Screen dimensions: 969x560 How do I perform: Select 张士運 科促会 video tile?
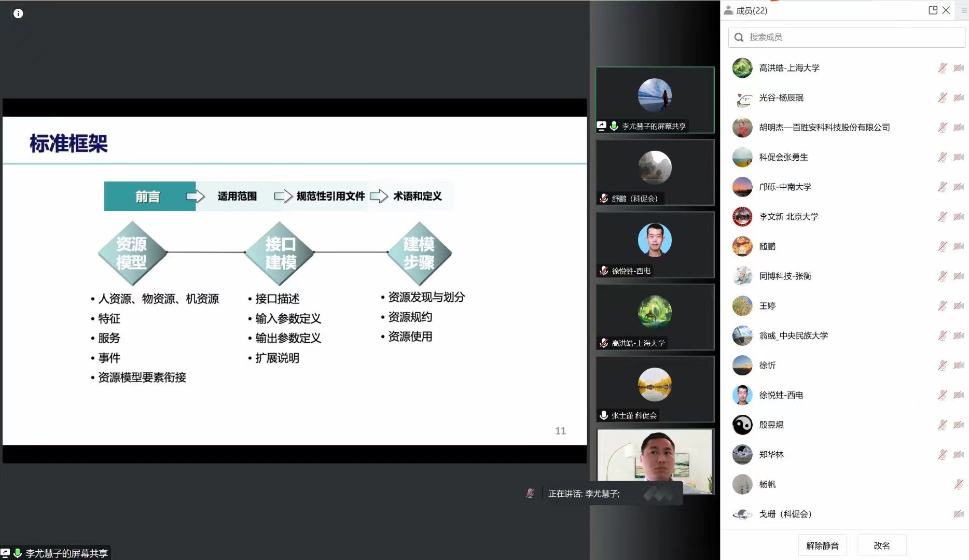point(655,389)
